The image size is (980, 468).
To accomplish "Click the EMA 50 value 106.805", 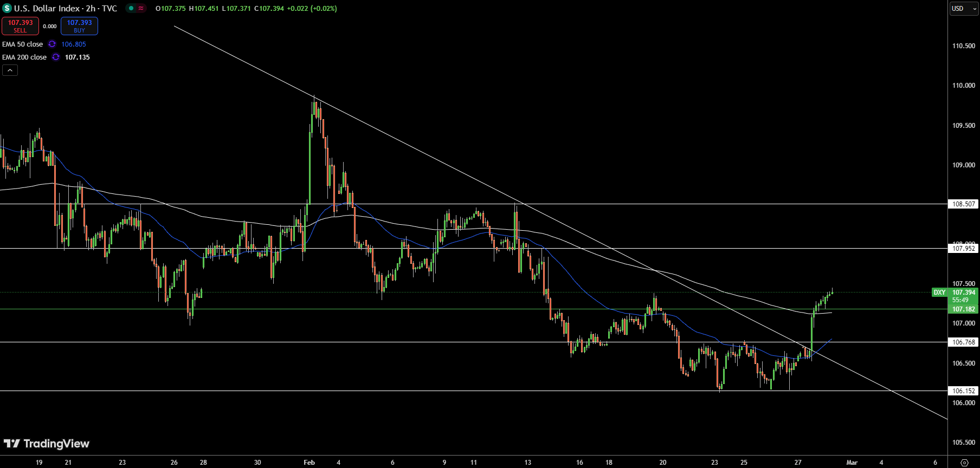I will point(74,44).
